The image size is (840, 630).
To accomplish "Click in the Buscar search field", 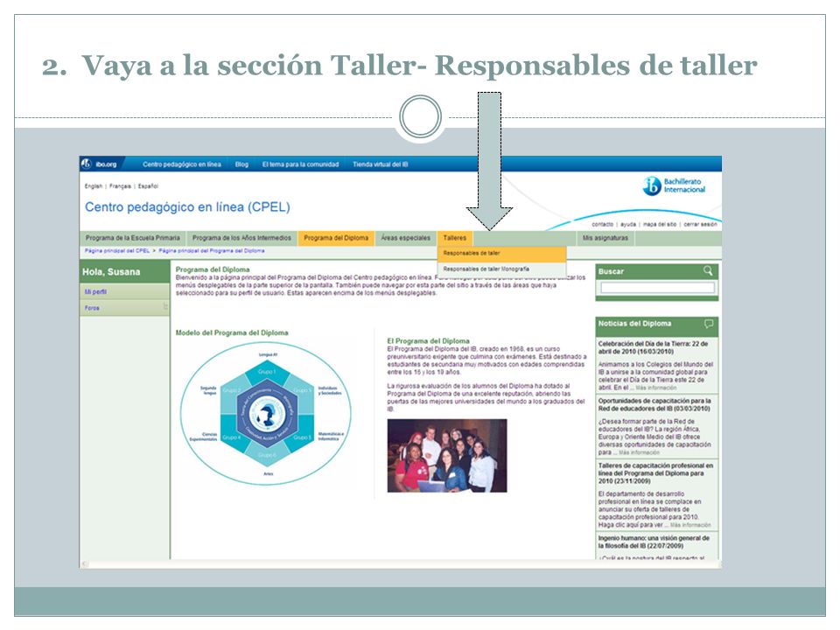I will click(657, 288).
